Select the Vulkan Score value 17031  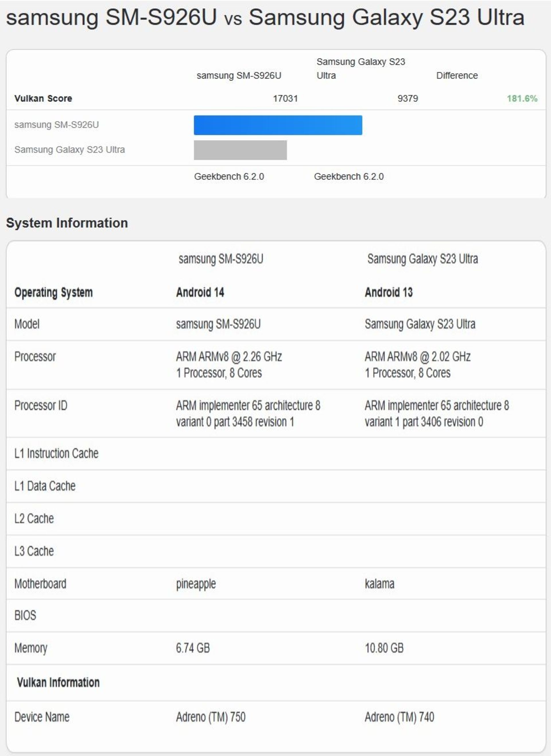(285, 99)
